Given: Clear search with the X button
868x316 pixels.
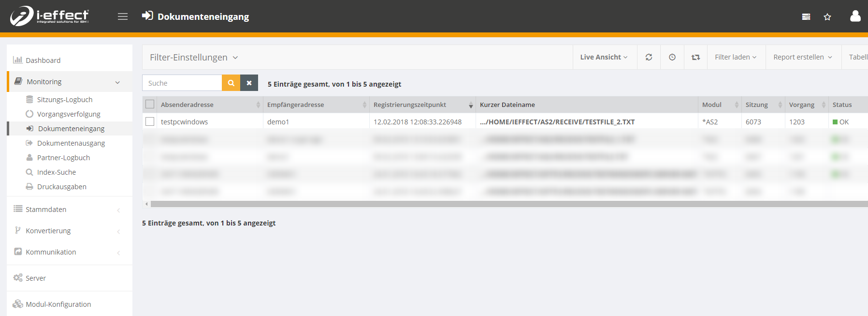Looking at the screenshot, I should (x=249, y=83).
